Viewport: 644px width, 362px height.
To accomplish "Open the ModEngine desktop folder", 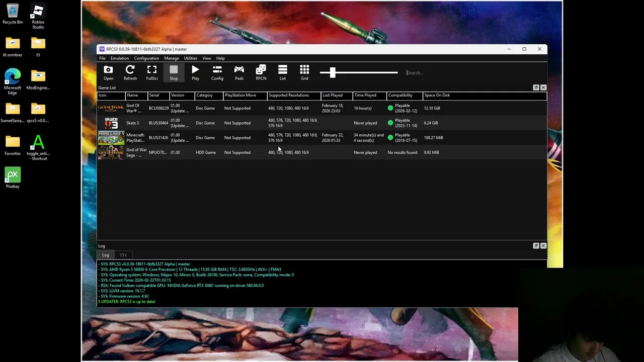I will pos(38,80).
